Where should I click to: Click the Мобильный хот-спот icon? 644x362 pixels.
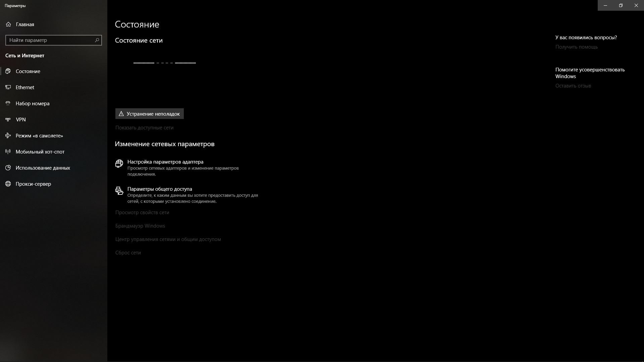(8, 152)
